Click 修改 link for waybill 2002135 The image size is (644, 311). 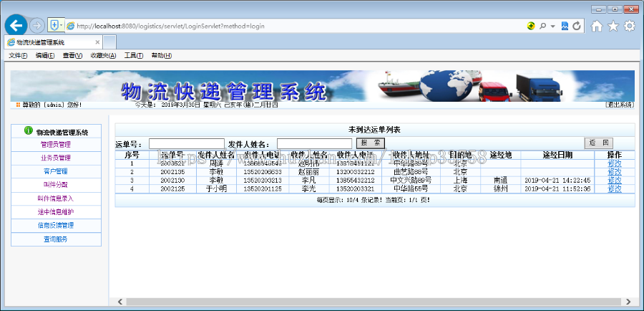click(x=615, y=171)
